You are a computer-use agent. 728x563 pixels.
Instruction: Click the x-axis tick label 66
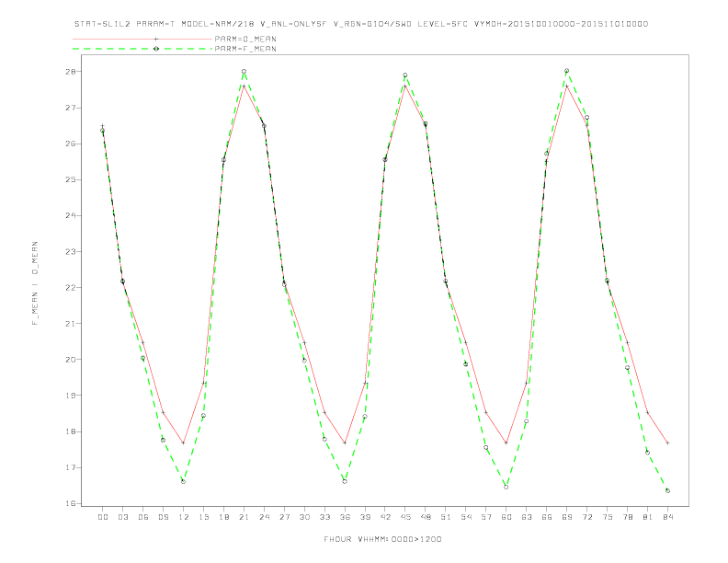[547, 517]
